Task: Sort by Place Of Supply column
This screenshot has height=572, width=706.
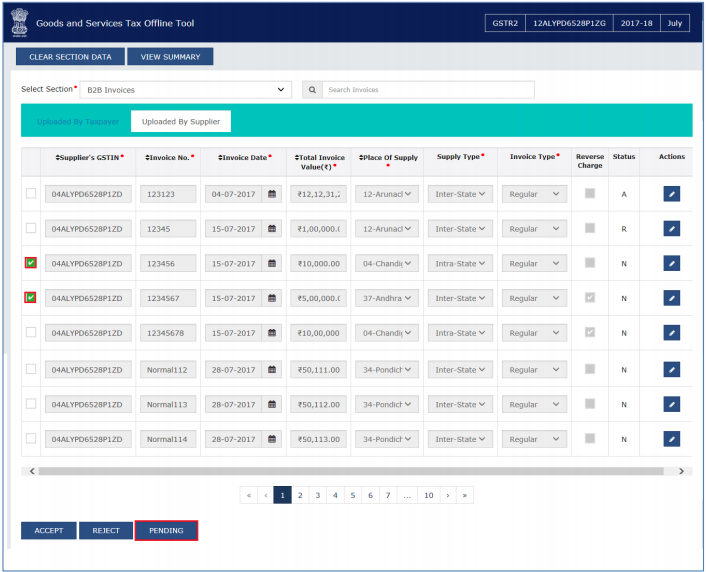Action: [x=388, y=158]
